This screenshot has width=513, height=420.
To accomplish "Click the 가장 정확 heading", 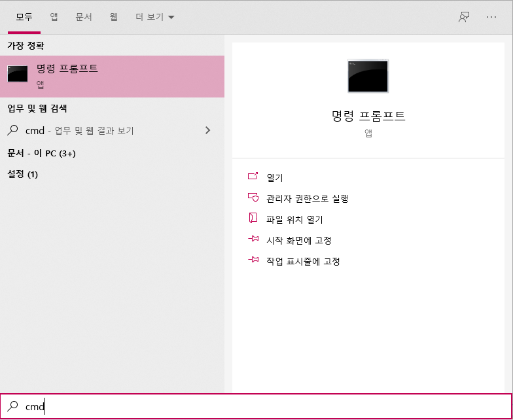I will 26,46.
